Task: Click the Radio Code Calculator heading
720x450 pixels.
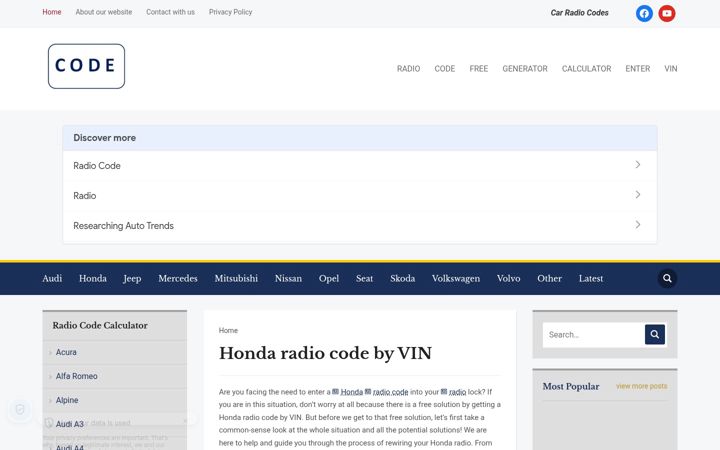Action: point(100,325)
